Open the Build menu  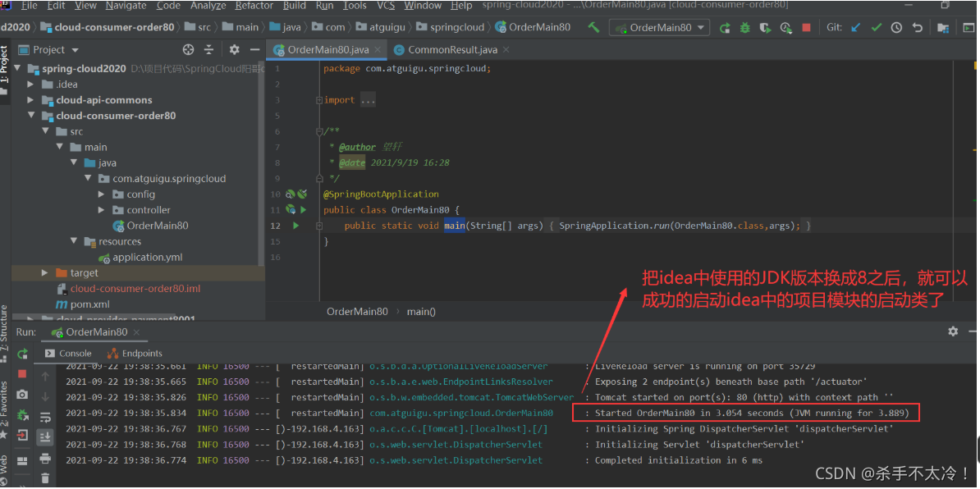(x=295, y=6)
